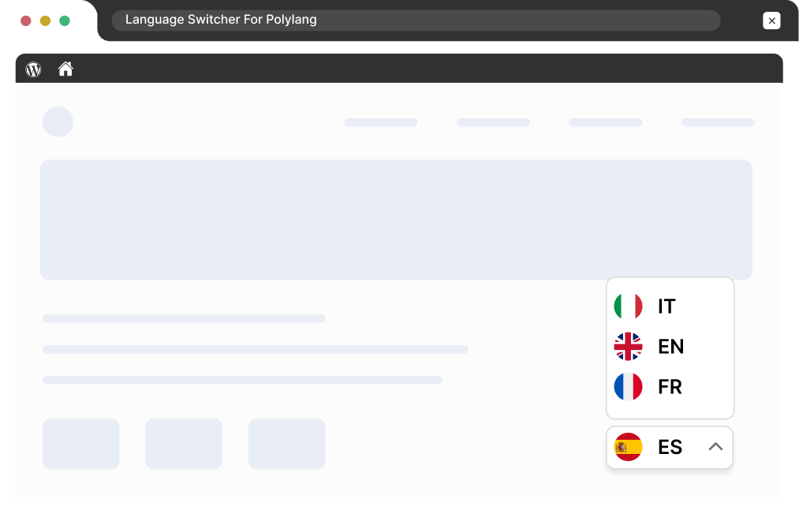Click the green window control dot
The height and width of the screenshot is (532, 799).
[x=64, y=20]
